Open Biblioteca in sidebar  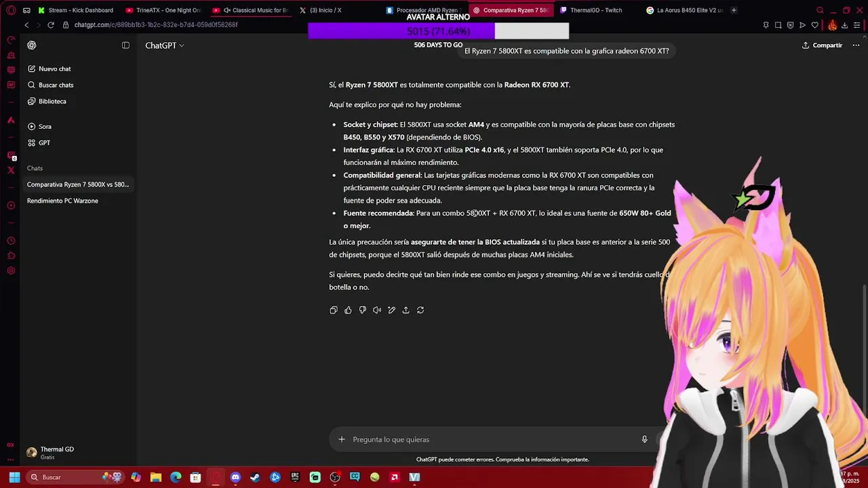[77, 102]
